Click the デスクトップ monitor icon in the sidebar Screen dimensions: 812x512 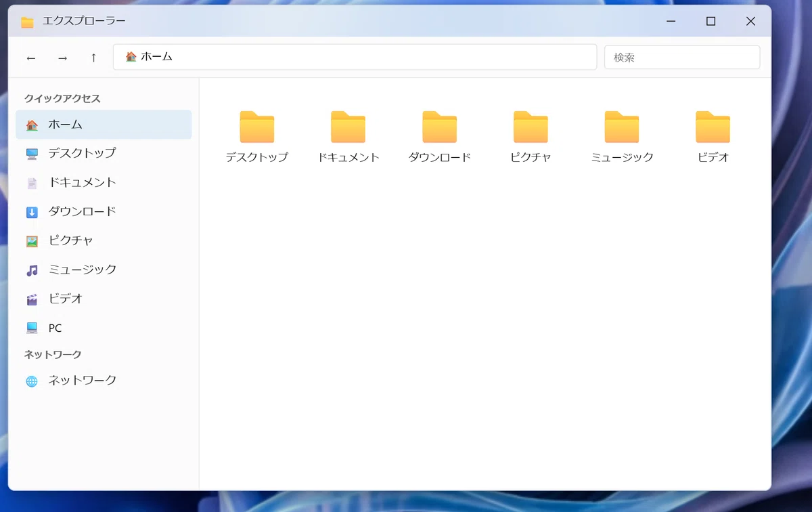tap(32, 154)
